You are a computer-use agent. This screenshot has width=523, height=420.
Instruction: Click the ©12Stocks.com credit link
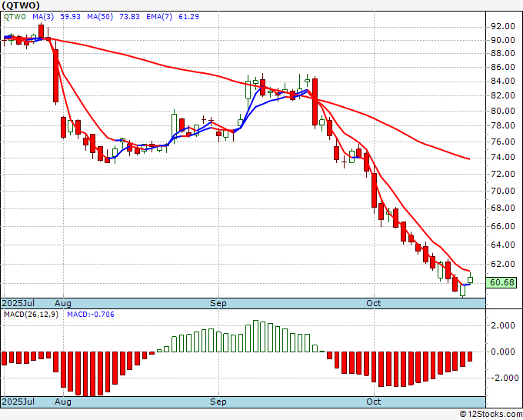point(491,415)
